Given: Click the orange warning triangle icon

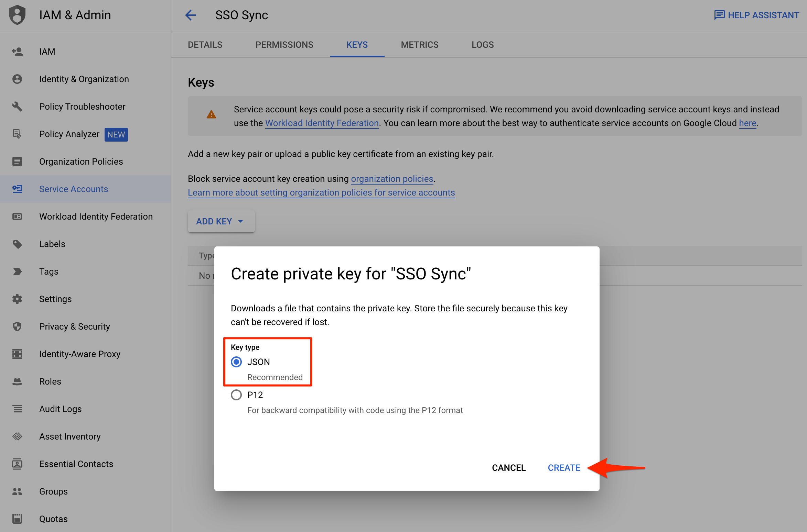Looking at the screenshot, I should coord(211,114).
